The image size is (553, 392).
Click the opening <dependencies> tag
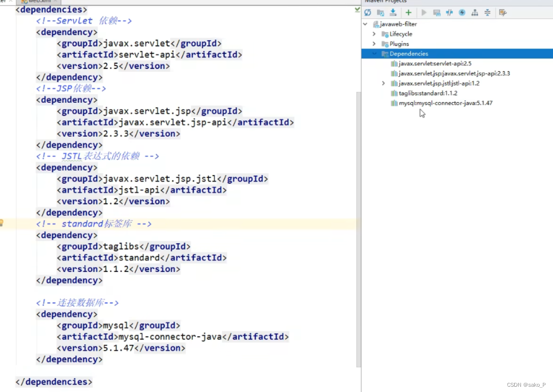(x=51, y=10)
